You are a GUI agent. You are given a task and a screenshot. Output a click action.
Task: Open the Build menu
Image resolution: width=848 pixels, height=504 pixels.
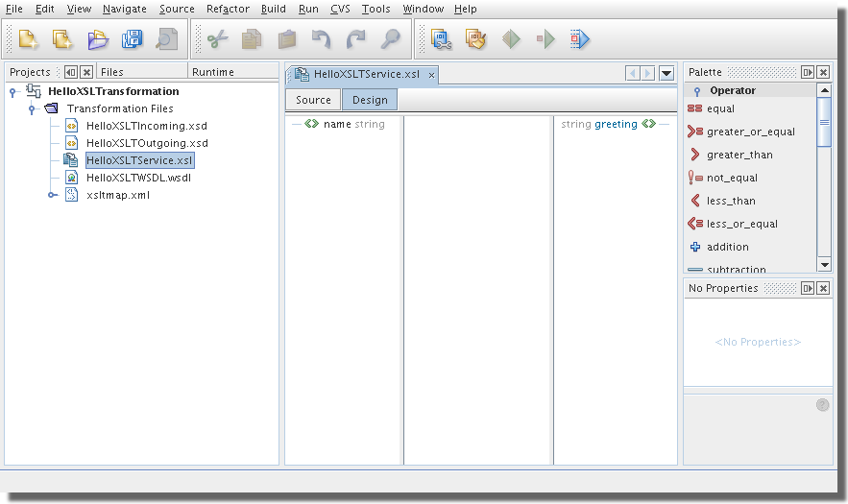coord(273,10)
